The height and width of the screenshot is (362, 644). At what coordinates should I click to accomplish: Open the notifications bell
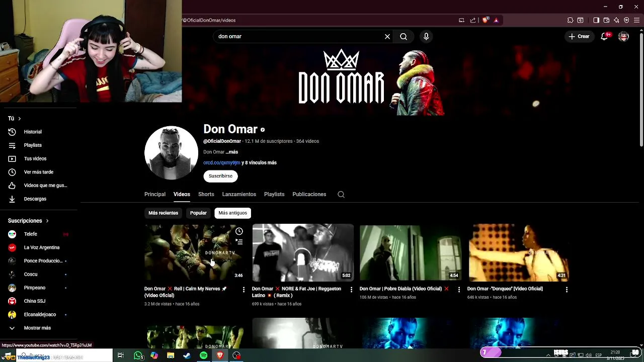pyautogui.click(x=605, y=36)
